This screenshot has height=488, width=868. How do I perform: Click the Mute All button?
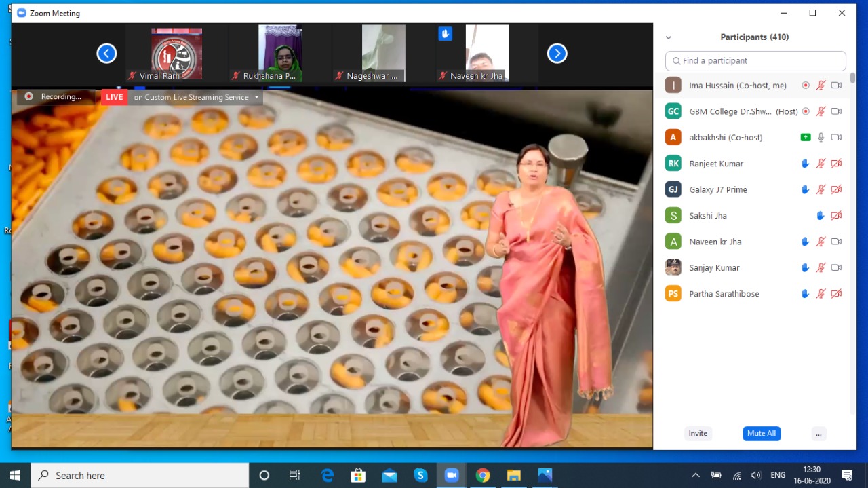click(x=762, y=434)
